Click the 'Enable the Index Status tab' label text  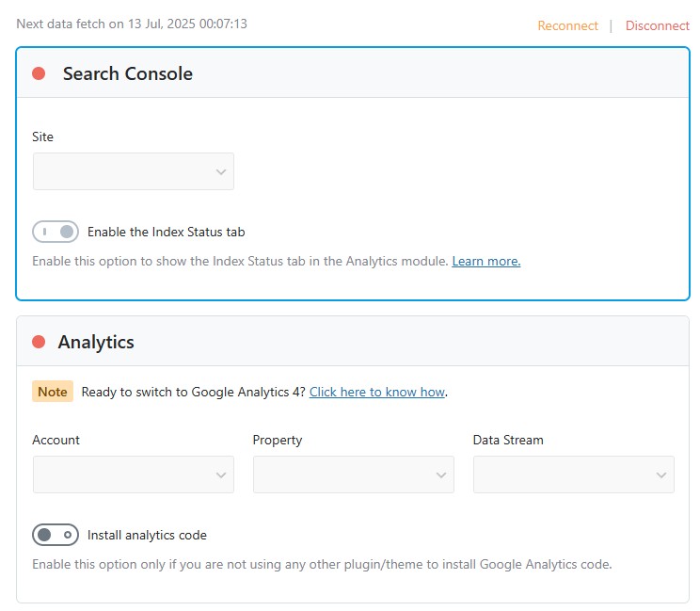pos(166,232)
